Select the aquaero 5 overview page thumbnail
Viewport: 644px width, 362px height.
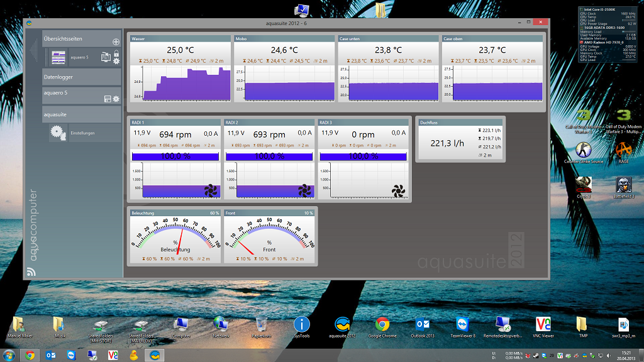58,57
